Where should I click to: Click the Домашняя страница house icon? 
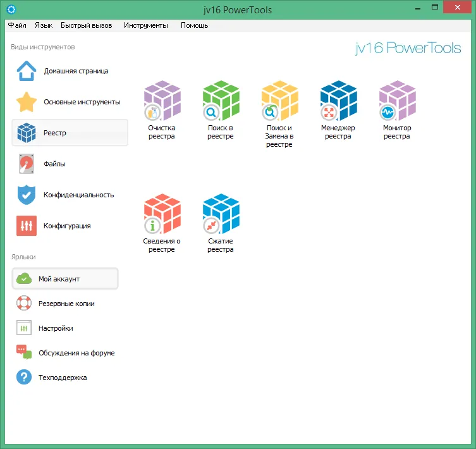pos(27,71)
